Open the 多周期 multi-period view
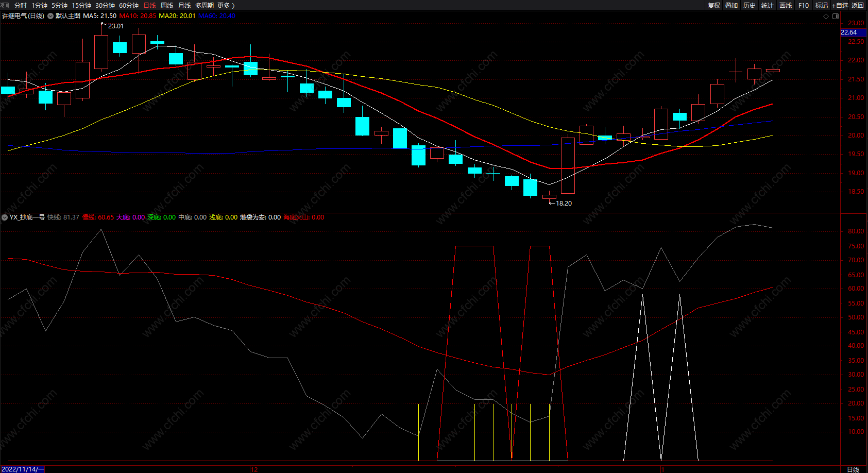This screenshot has height=473, width=868. pyautogui.click(x=205, y=5)
